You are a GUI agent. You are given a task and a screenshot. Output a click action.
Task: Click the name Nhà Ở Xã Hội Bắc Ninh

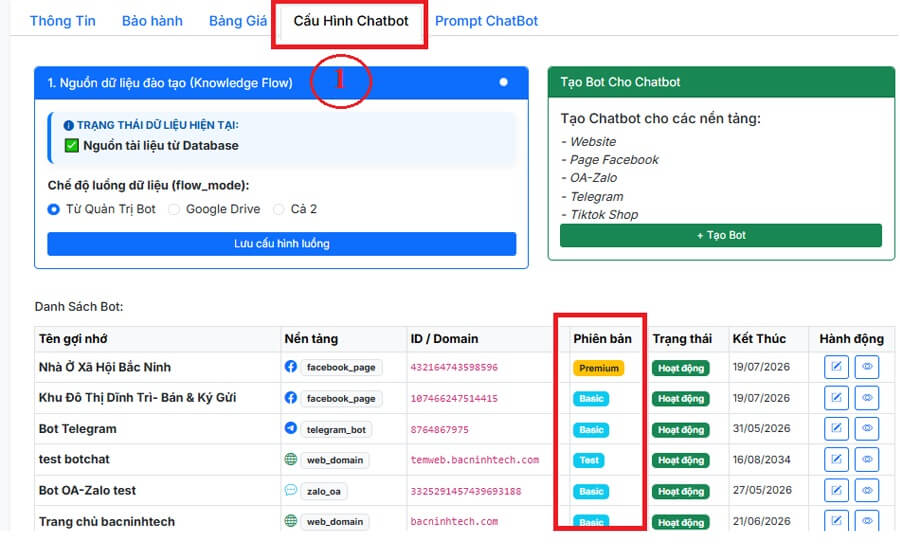[x=104, y=367]
